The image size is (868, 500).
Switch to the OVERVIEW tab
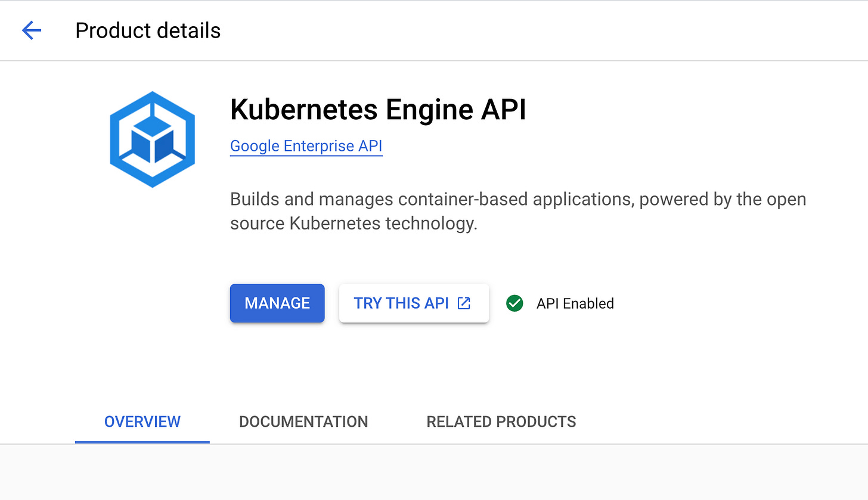click(142, 421)
